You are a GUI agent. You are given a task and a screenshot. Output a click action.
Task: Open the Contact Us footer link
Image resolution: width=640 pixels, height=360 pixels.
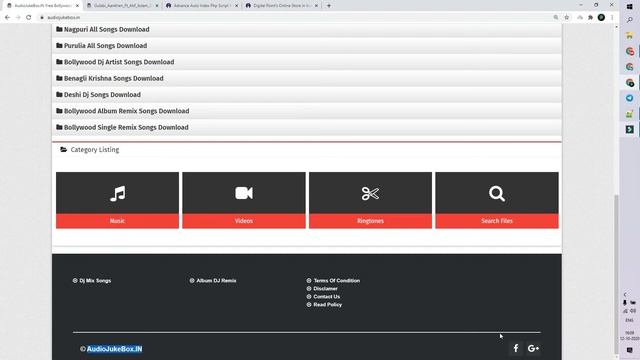(327, 297)
